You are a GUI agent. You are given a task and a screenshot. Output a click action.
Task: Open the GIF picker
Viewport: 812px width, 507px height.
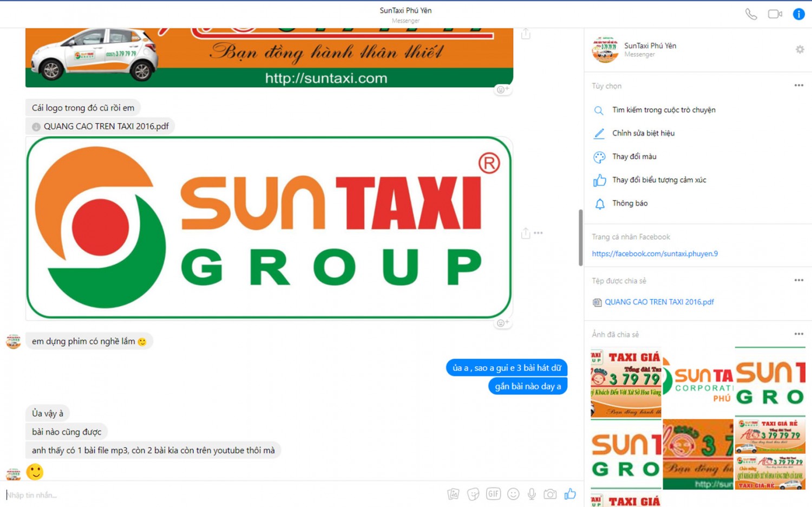click(x=493, y=493)
